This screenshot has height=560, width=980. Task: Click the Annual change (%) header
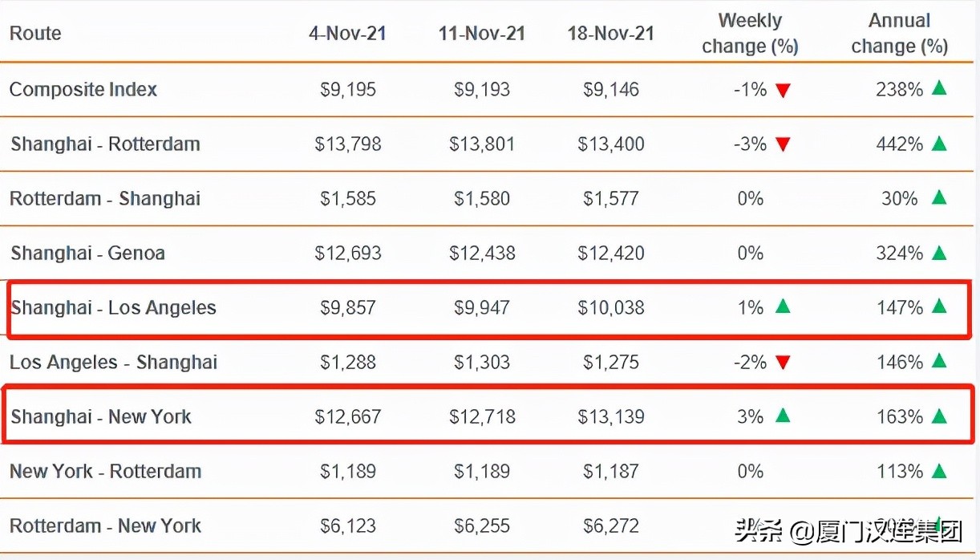point(899,34)
